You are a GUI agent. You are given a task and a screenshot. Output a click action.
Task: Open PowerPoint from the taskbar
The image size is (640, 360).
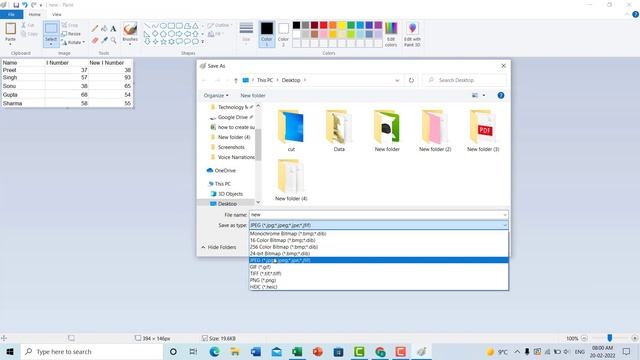tap(318, 351)
